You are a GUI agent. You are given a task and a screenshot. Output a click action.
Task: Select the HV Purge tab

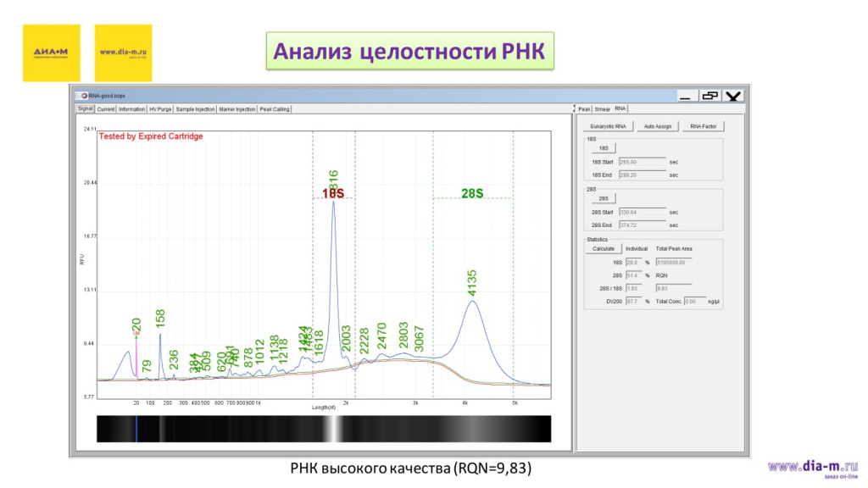pyautogui.click(x=160, y=109)
